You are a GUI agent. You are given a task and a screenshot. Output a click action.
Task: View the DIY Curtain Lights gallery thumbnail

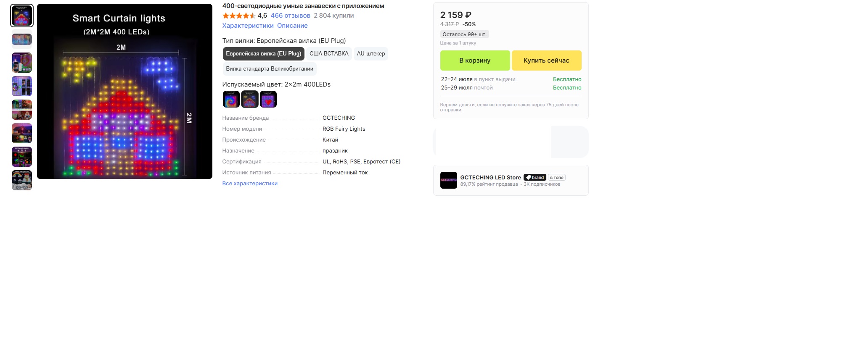coord(22,157)
